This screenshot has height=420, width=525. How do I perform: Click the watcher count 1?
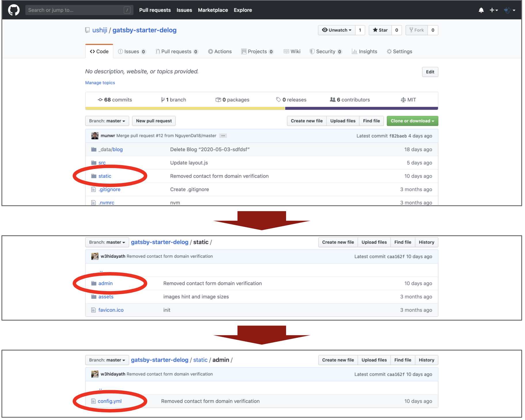pyautogui.click(x=360, y=30)
